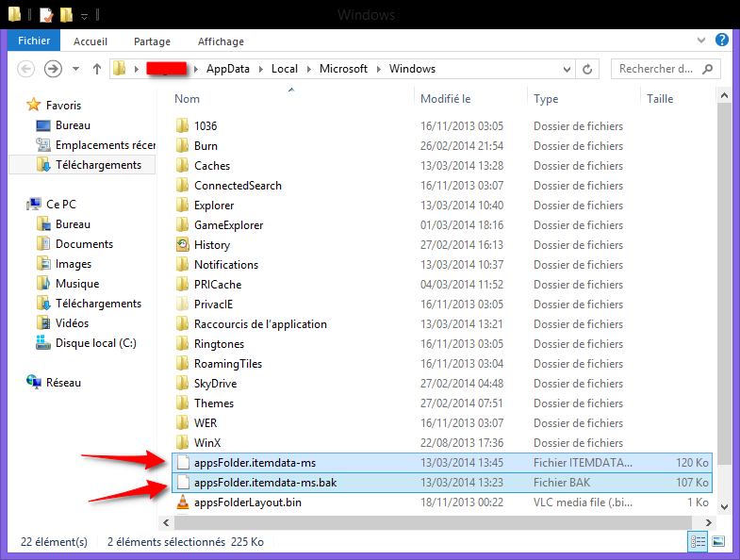
Task: Select the Burn folder icon
Action: click(182, 145)
